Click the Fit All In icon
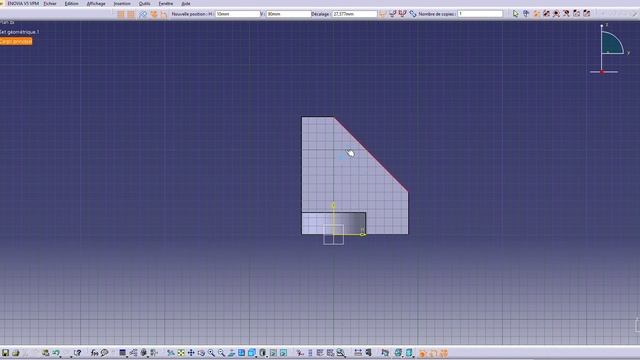 [x=181, y=353]
